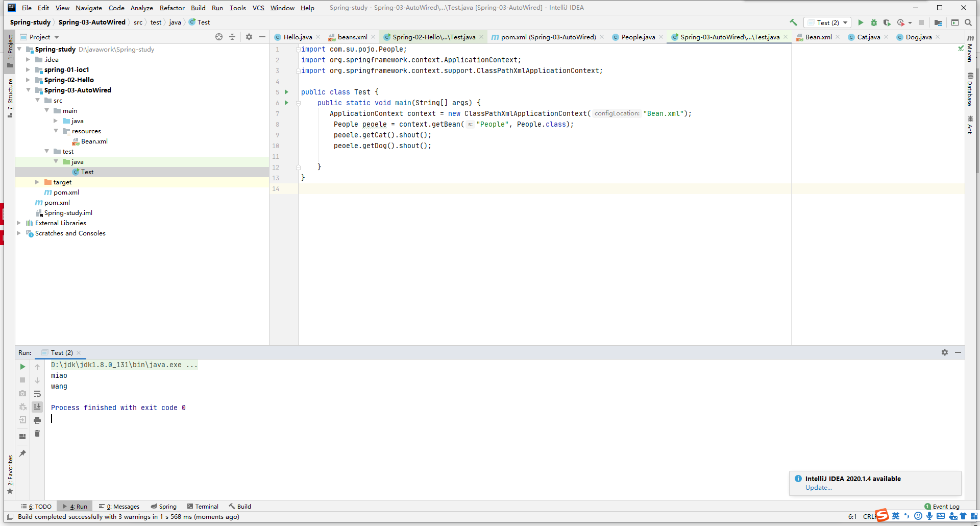The image size is (980, 526).
Task: Open the VCS menu
Action: (258, 8)
